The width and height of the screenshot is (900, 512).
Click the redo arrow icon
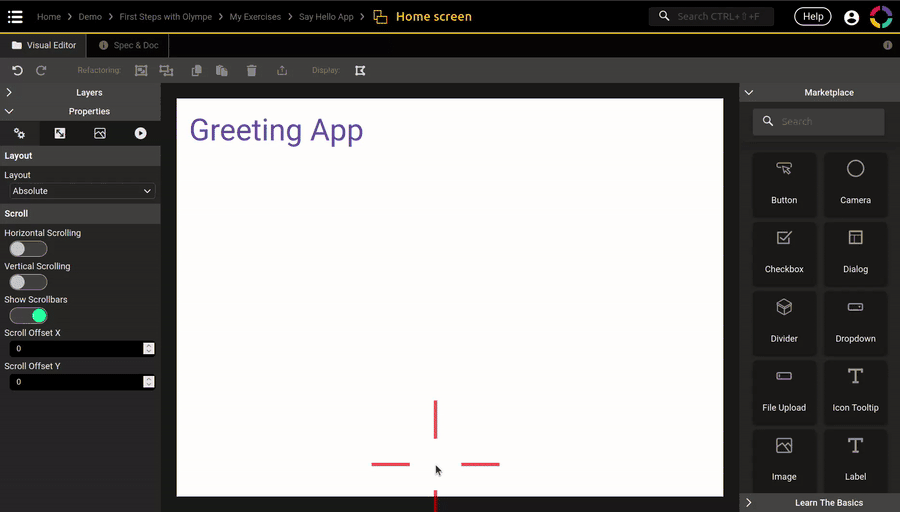[41, 71]
